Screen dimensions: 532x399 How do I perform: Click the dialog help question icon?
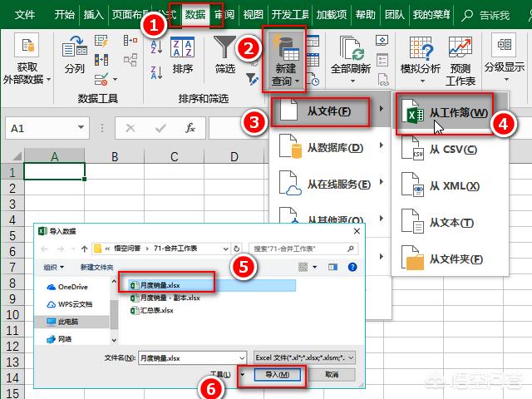click(352, 267)
